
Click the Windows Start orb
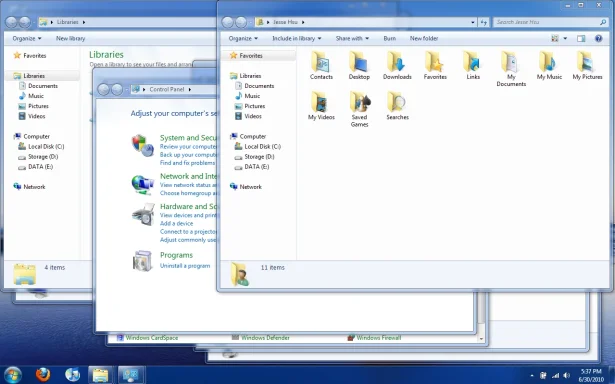pos(13,375)
